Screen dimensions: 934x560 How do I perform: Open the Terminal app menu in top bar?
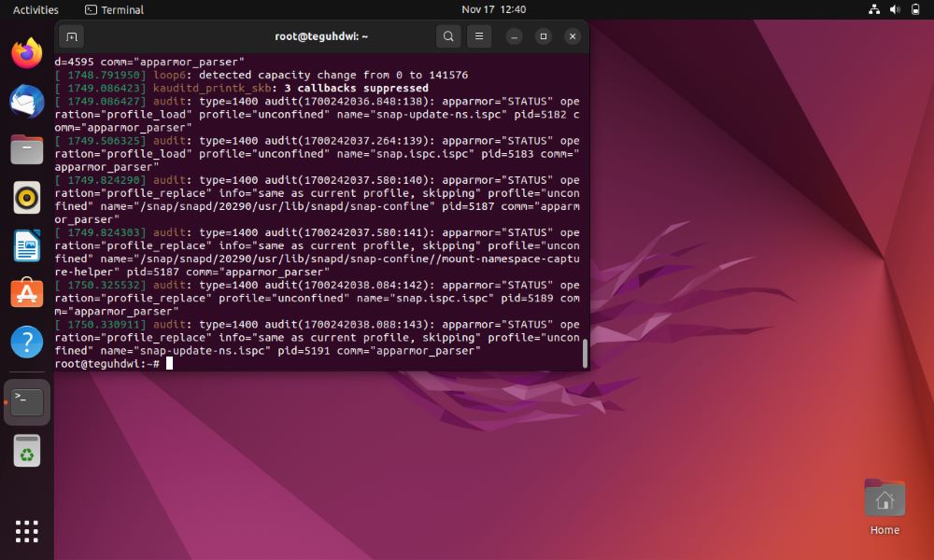[x=114, y=9]
